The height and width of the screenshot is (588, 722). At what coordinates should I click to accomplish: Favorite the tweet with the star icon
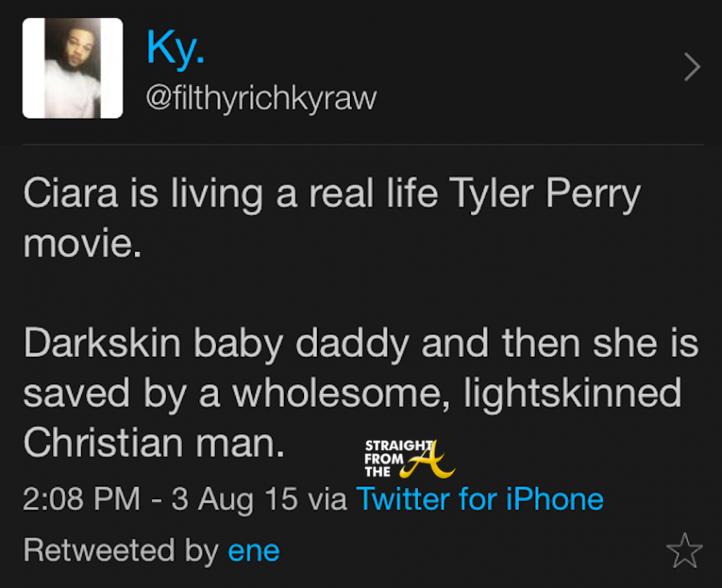[x=683, y=551]
